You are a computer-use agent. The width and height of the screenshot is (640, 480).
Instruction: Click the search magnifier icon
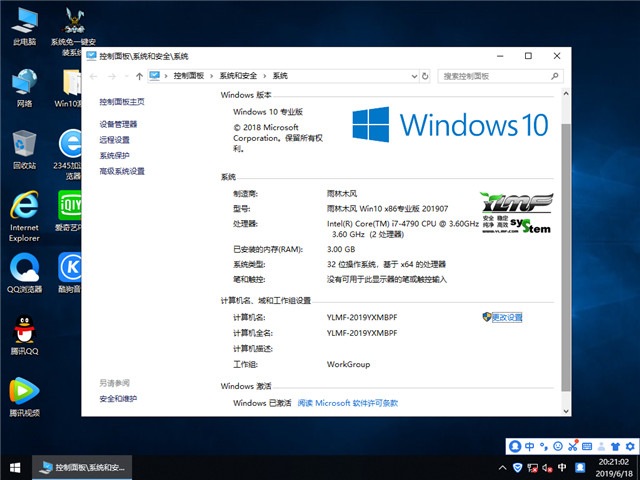[x=554, y=76]
